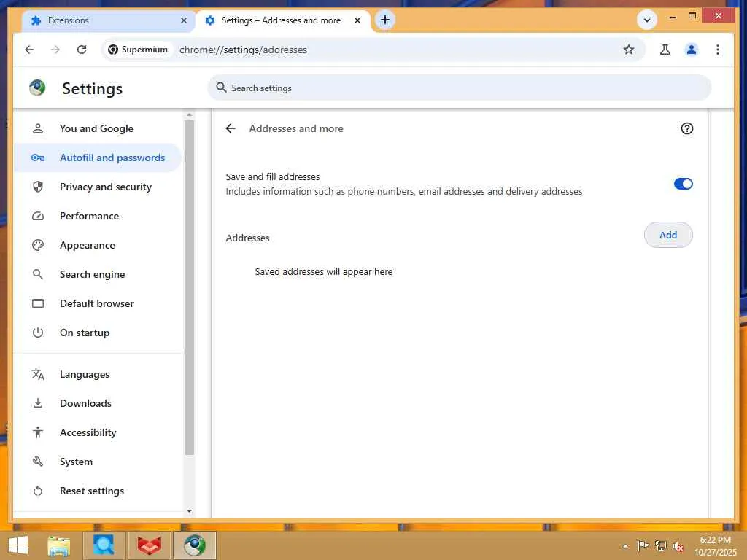The width and height of the screenshot is (747, 560).
Task: Open Accessibility settings
Action: (98, 432)
